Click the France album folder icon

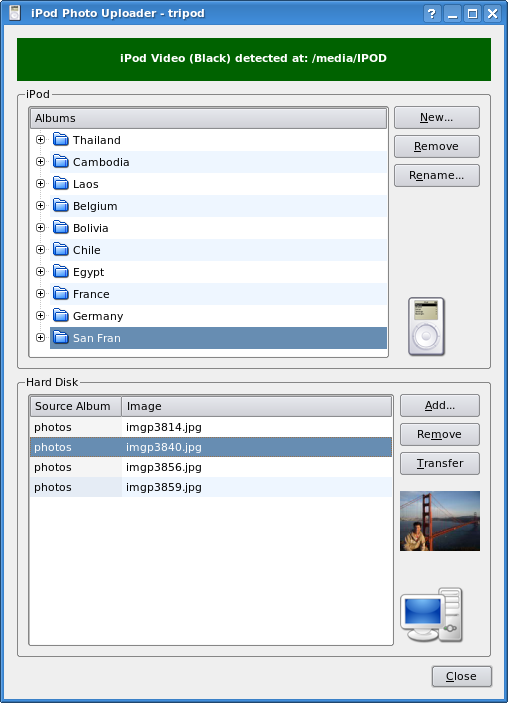[x=61, y=294]
